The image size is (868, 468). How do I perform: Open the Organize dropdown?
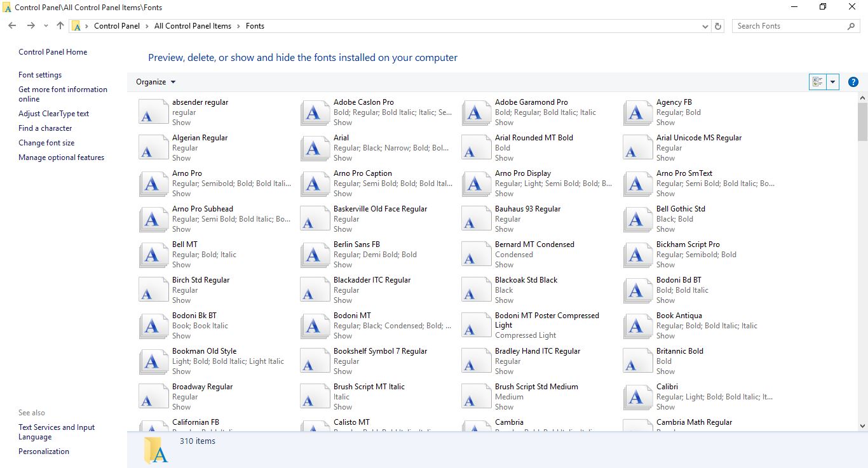154,81
